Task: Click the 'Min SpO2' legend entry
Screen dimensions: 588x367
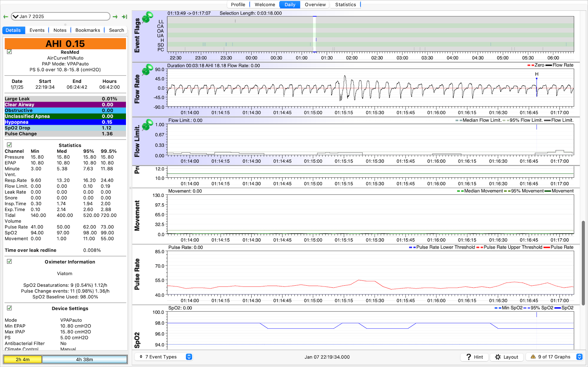Action: 508,308
